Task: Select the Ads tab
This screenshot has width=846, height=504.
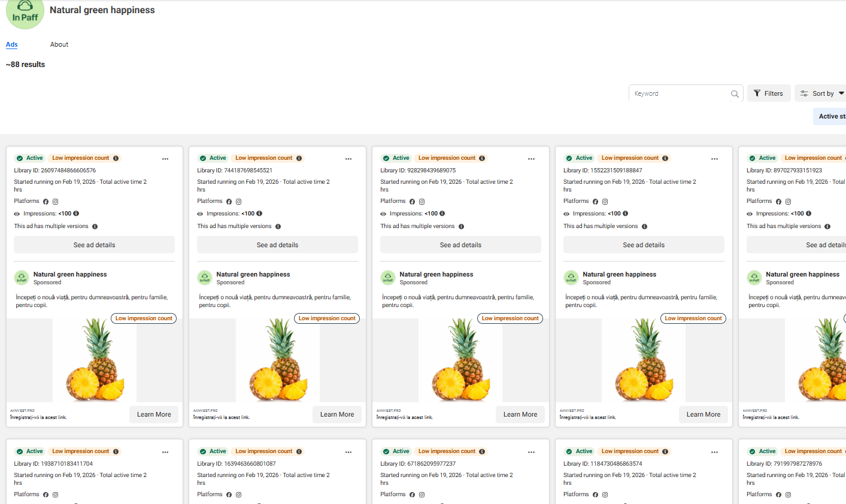Action: [x=12, y=44]
